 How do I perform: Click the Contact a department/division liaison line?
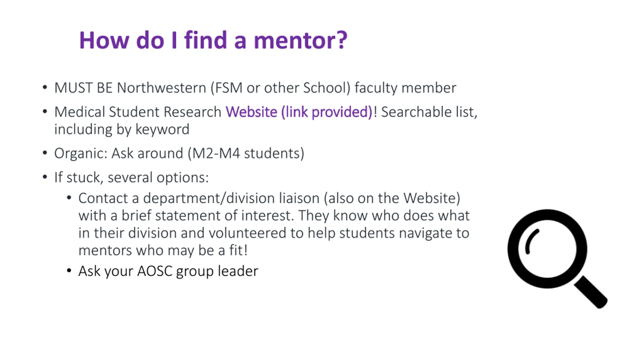pos(269,198)
